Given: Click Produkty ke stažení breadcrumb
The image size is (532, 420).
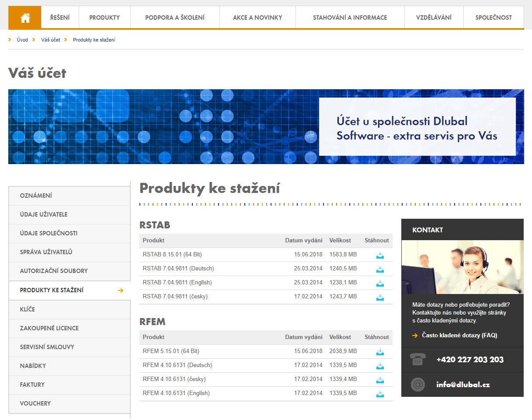Looking at the screenshot, I should [x=94, y=40].
